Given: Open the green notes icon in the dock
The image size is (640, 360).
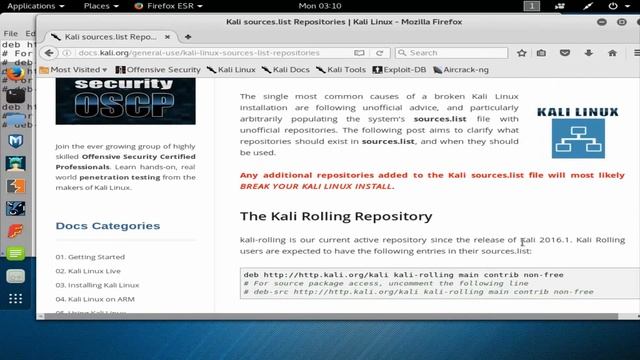Looking at the screenshot, I should tap(16, 253).
